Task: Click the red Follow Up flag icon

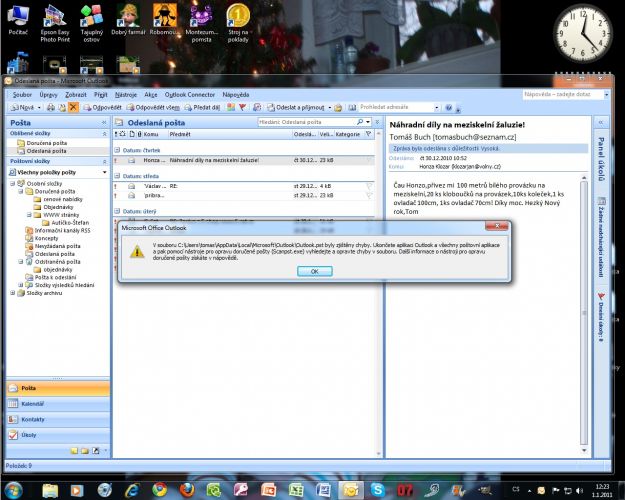Action: [x=242, y=107]
